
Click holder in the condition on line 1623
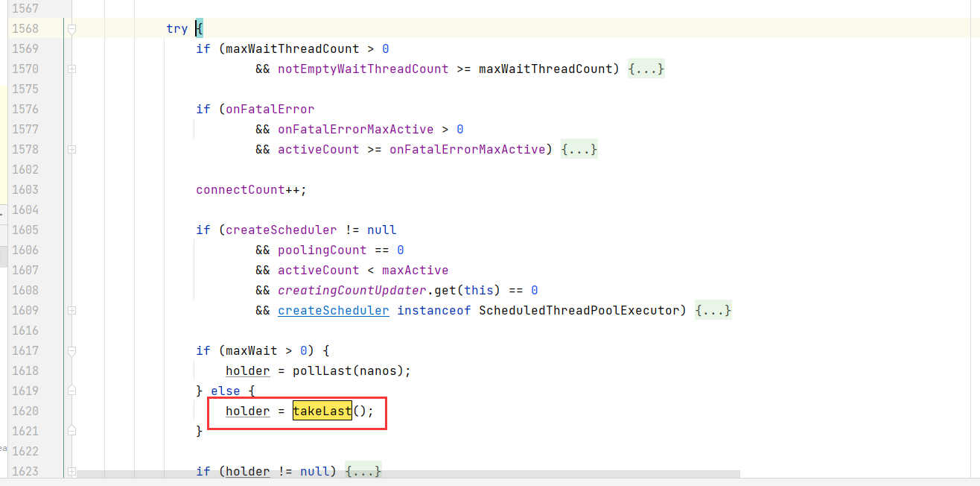click(x=247, y=472)
